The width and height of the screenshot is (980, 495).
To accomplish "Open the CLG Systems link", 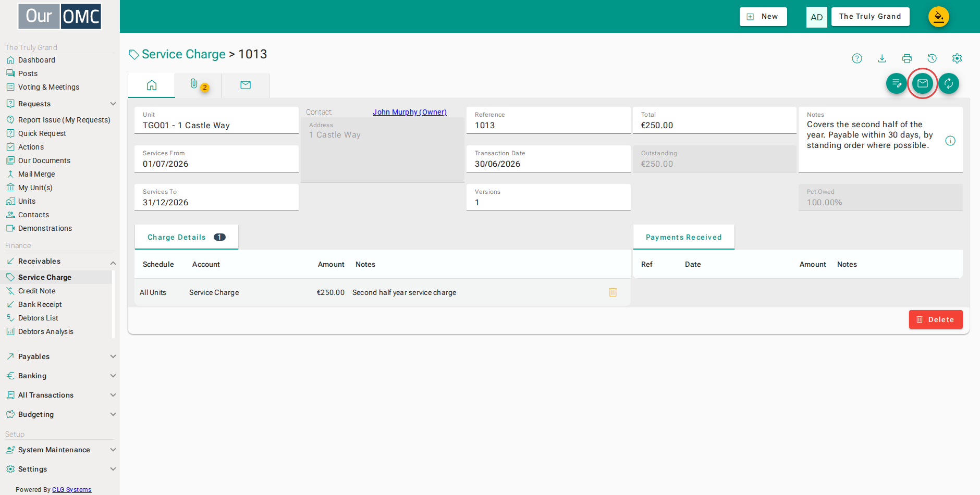I will click(x=71, y=490).
